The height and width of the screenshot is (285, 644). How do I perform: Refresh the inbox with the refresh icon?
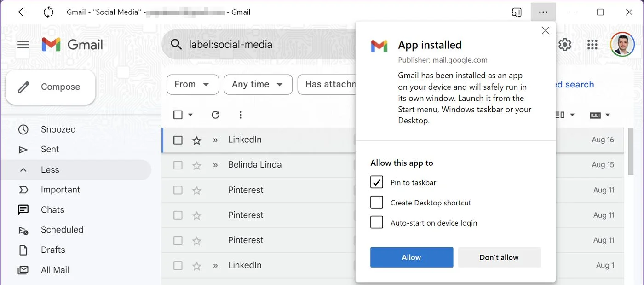click(x=215, y=115)
